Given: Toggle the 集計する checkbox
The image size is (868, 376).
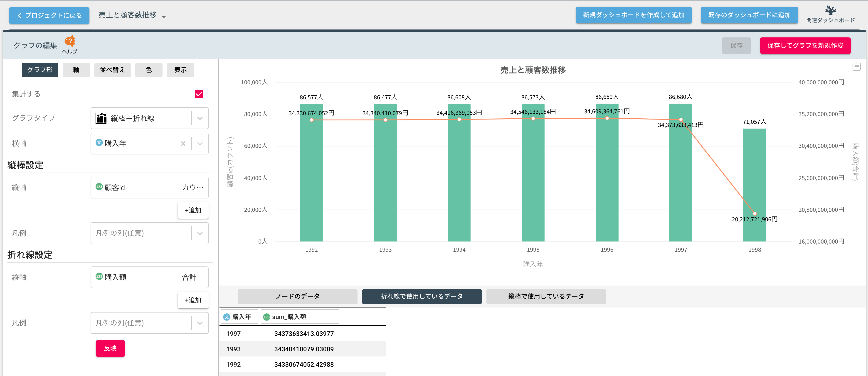Looking at the screenshot, I should 199,94.
